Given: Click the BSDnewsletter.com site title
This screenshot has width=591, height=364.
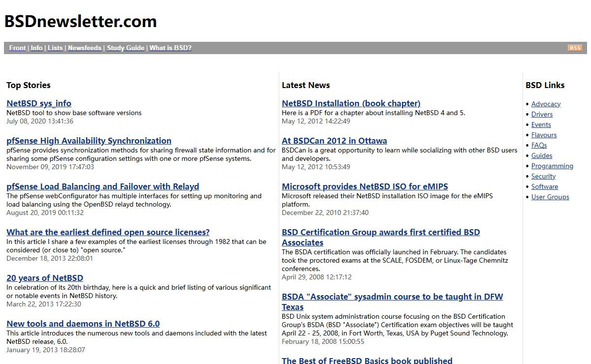Looking at the screenshot, I should 81,21.
